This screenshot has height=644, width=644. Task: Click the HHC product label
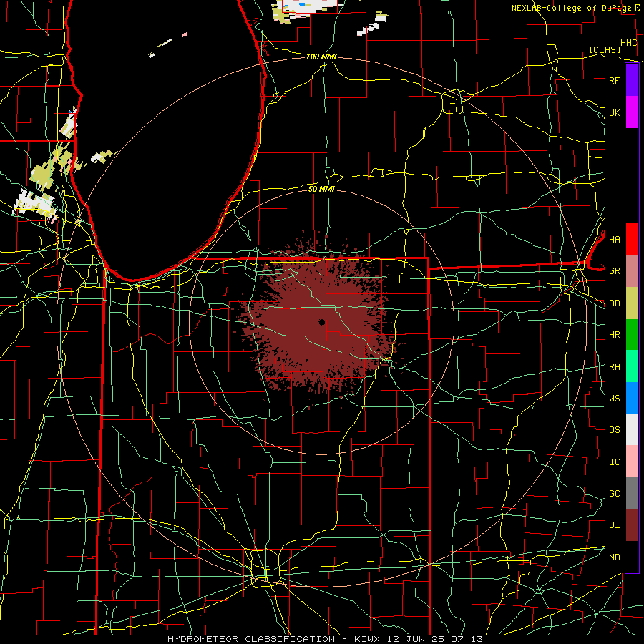click(x=628, y=43)
